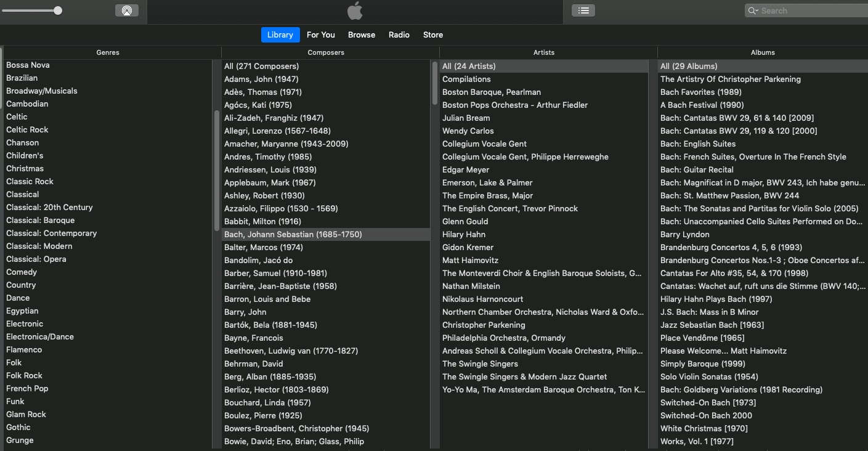The height and width of the screenshot is (451, 868).
Task: Select composer Boulez, Pierre (1925)
Action: click(x=263, y=415)
